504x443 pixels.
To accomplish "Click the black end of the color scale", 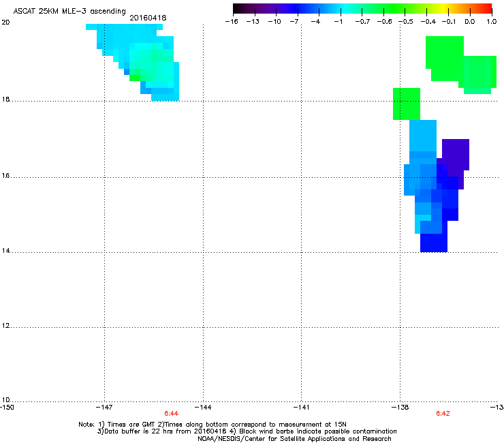I will click(238, 9).
